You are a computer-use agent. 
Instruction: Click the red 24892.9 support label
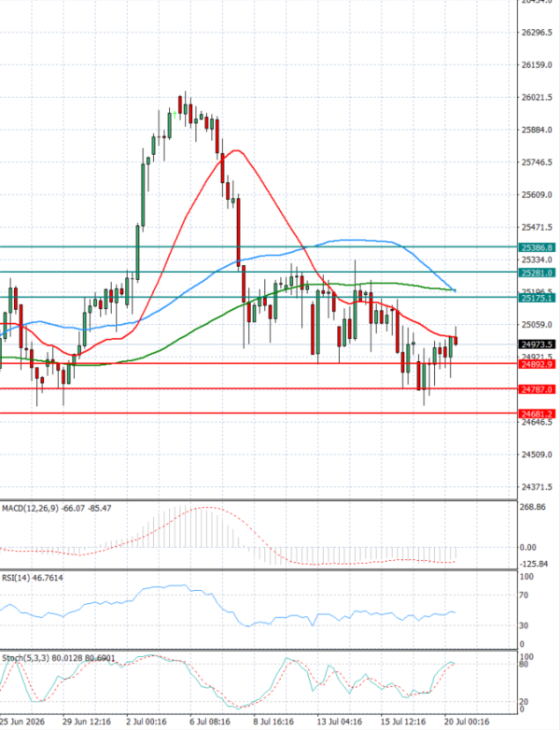(x=537, y=365)
